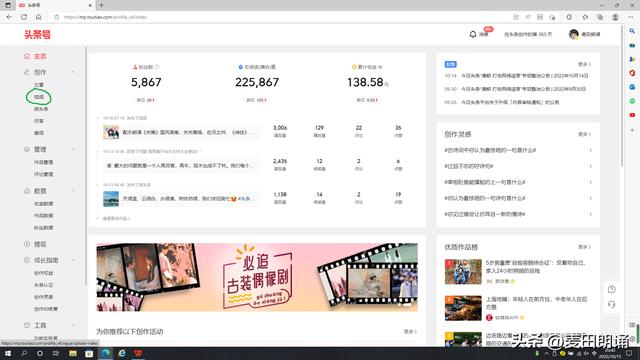
Task: Click the red YouTube icon in Edge sidebar
Action: 632,115
